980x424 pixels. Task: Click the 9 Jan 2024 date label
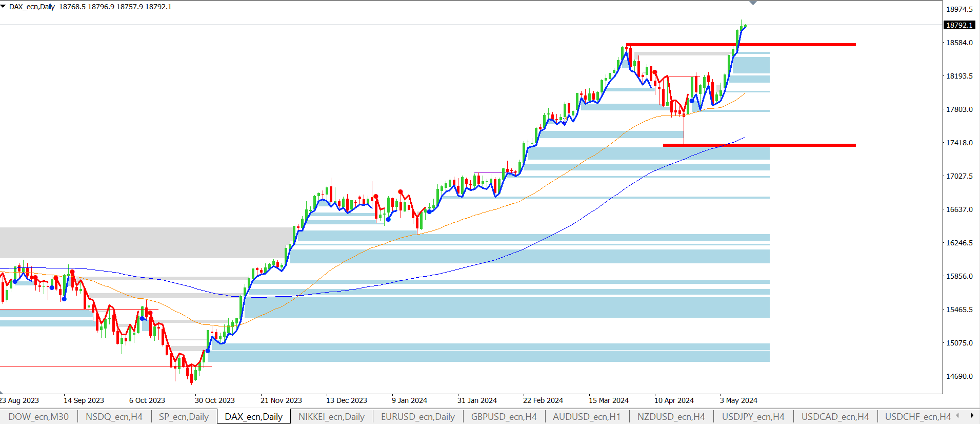(410, 400)
